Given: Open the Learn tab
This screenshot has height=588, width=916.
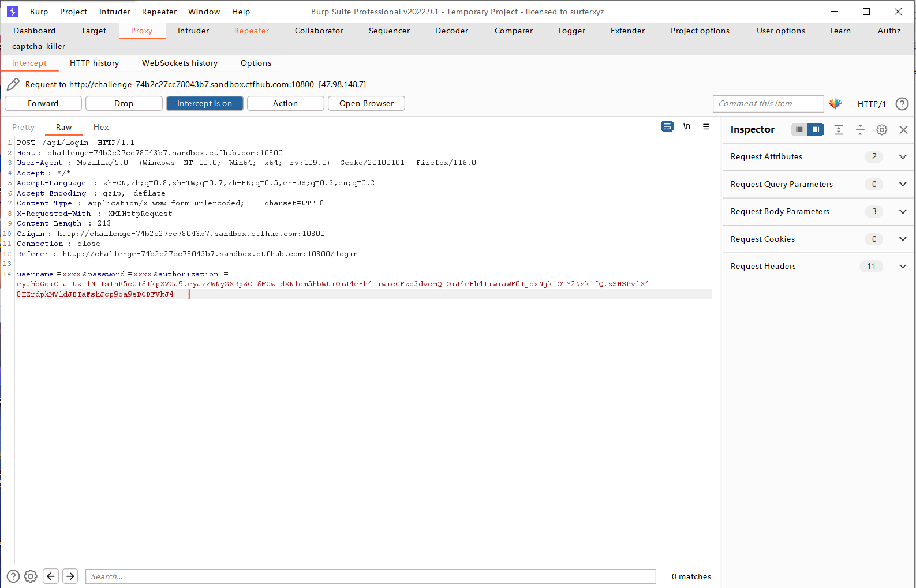Looking at the screenshot, I should click(840, 31).
